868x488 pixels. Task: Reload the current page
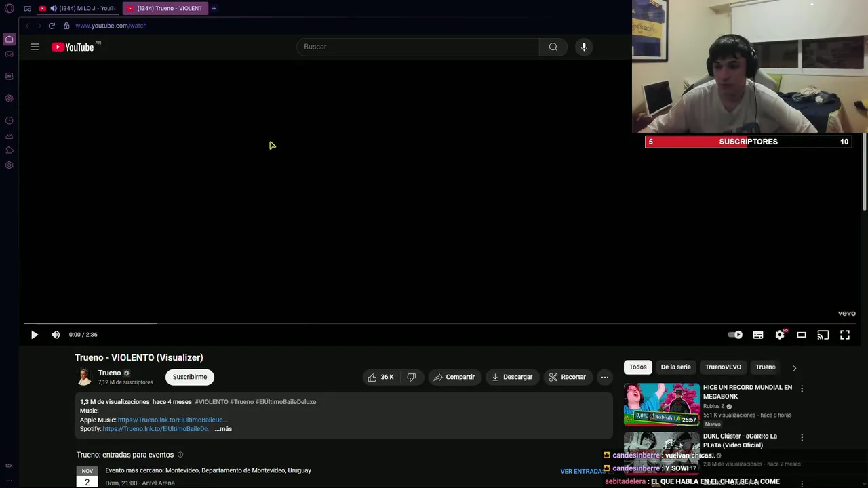(52, 26)
